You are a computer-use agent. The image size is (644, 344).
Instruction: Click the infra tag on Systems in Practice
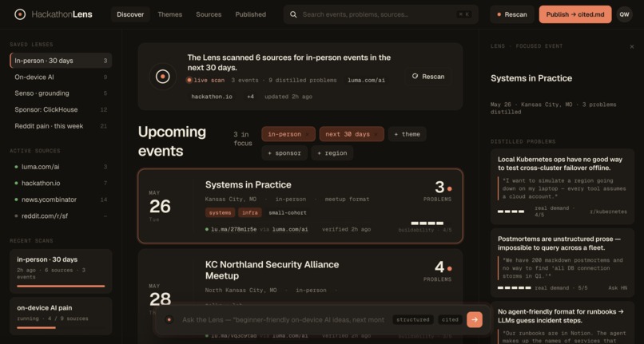250,212
